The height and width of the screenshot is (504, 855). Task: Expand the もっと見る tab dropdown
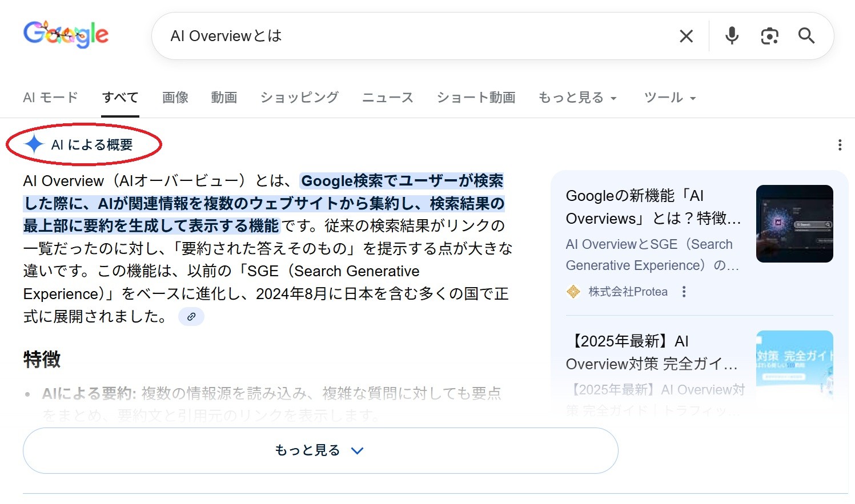point(577,98)
